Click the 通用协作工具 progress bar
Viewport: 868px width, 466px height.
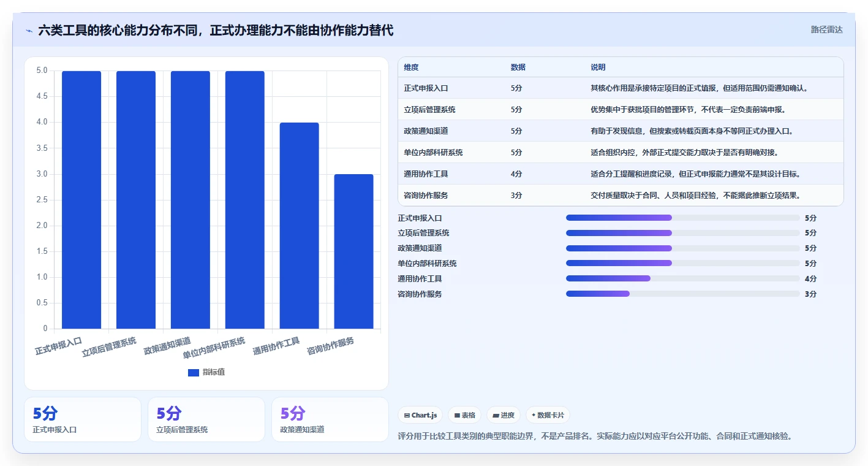(683, 278)
